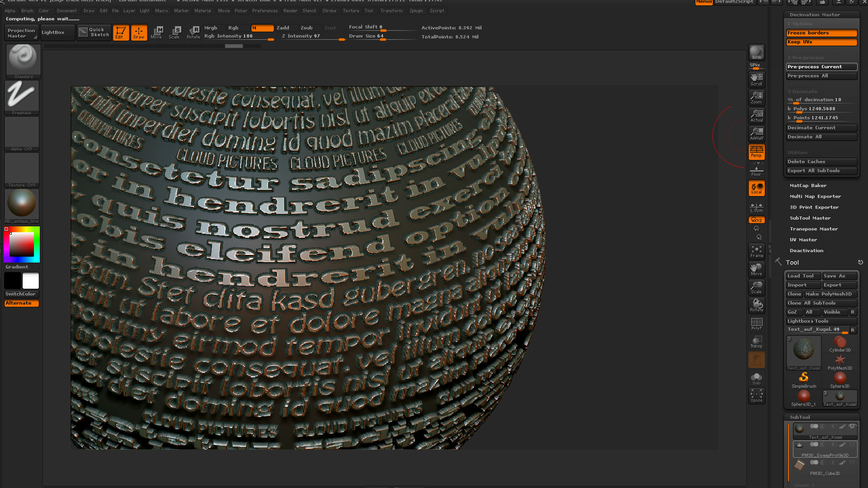Click Export All SubTools
This screenshot has width=868, height=488.
821,171
